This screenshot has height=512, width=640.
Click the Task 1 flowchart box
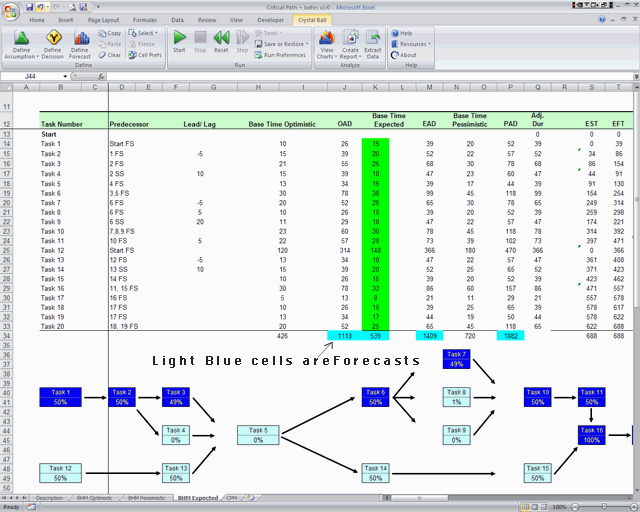pos(60,397)
